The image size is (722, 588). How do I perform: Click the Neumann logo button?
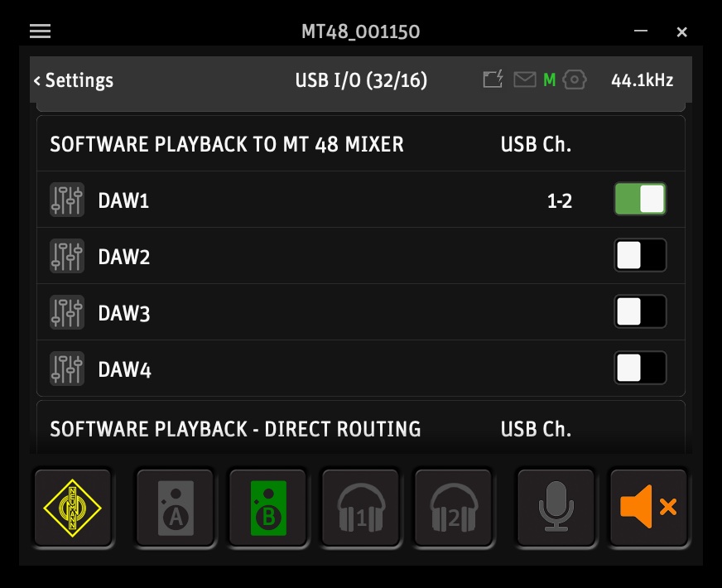click(72, 507)
